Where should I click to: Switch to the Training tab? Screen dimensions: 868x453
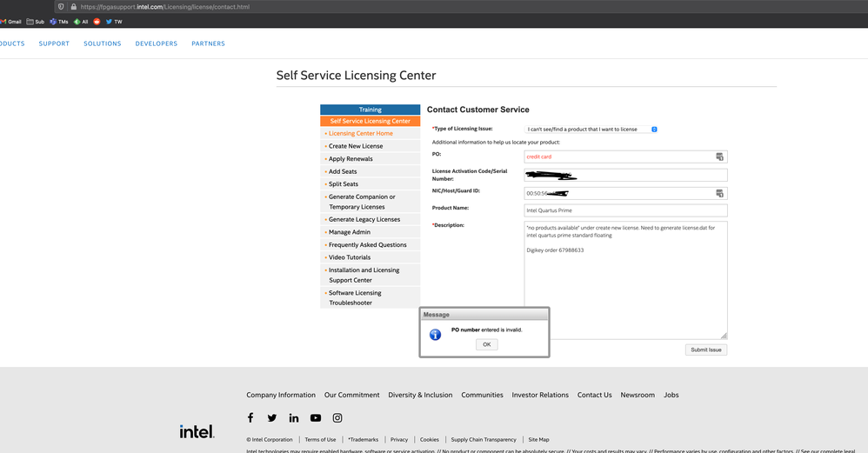[x=370, y=110]
